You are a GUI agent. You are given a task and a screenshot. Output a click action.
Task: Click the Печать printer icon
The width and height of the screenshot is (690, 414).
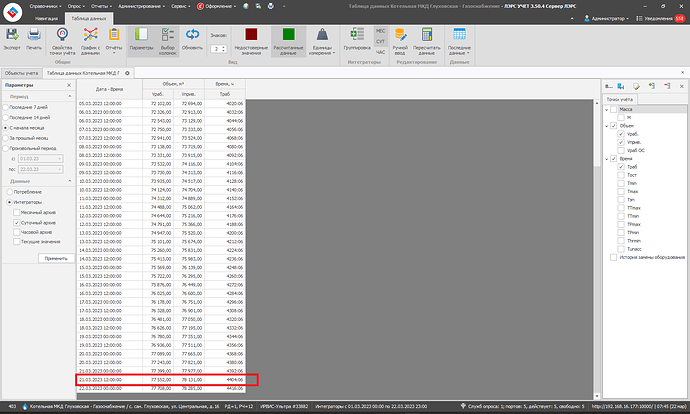coord(34,35)
